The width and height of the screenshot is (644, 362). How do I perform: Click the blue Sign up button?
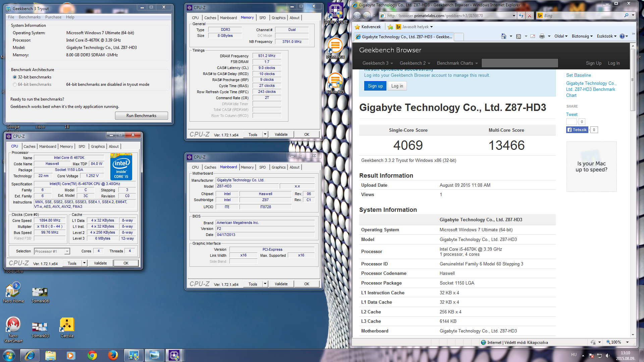point(375,86)
